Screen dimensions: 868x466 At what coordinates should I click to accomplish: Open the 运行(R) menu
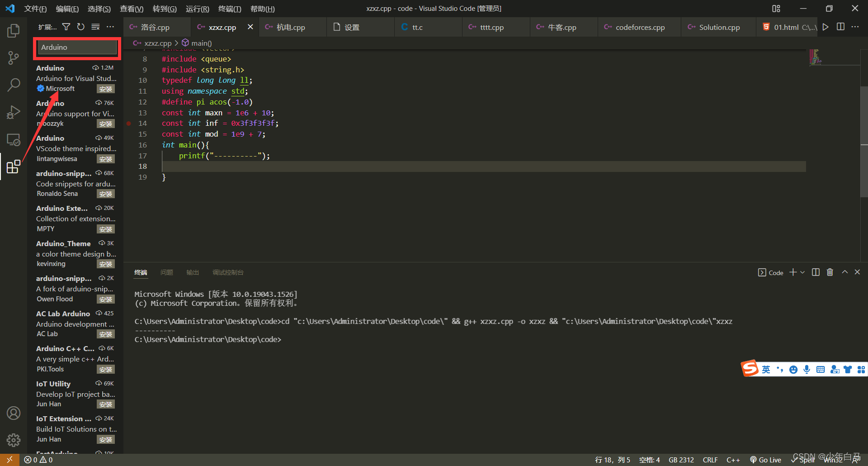197,9
